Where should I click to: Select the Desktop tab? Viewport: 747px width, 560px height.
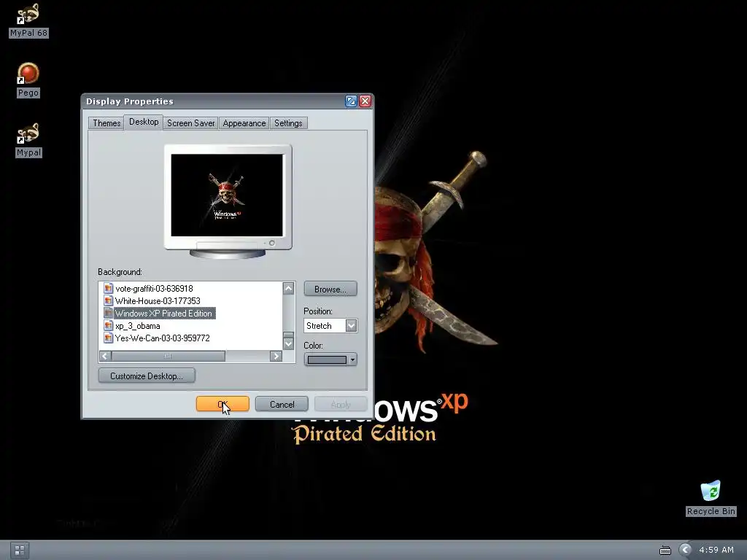click(x=144, y=122)
